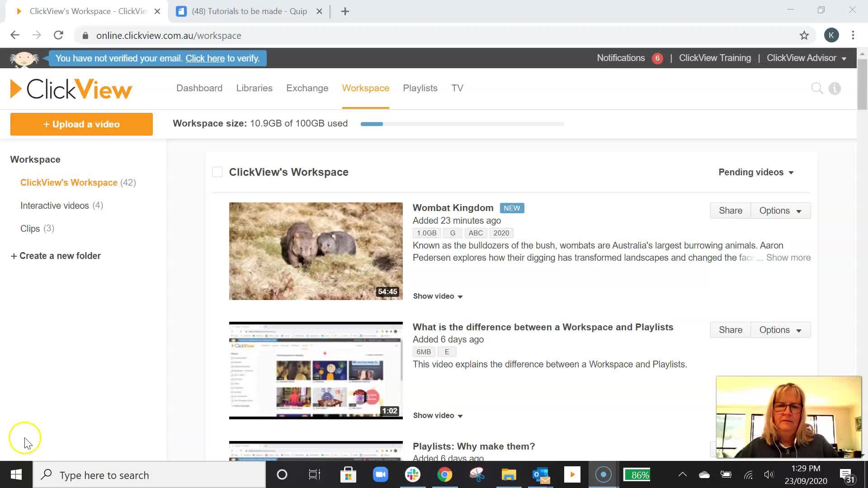Open Libraries tab

click(254, 88)
